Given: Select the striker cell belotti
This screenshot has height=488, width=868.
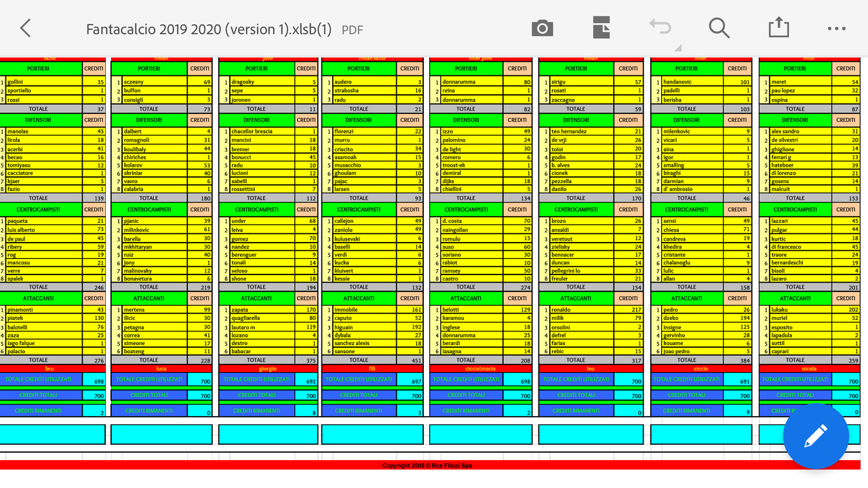Looking at the screenshot, I should click(x=472, y=310).
